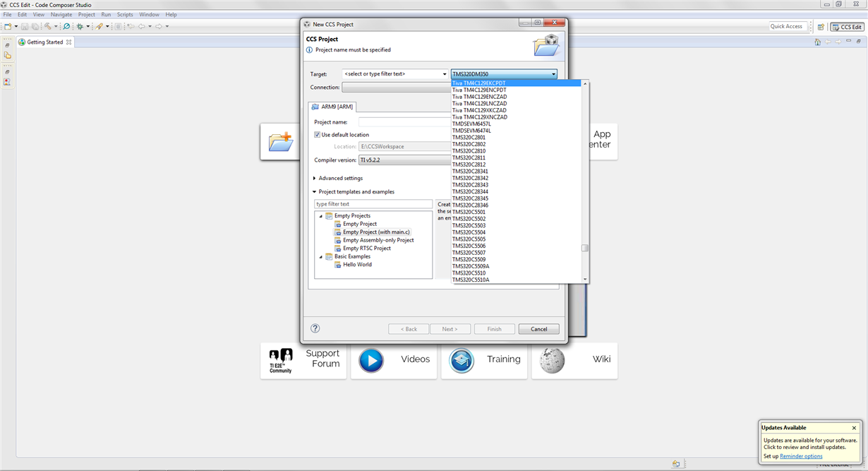Open the Scripts menu

pyautogui.click(x=125, y=14)
